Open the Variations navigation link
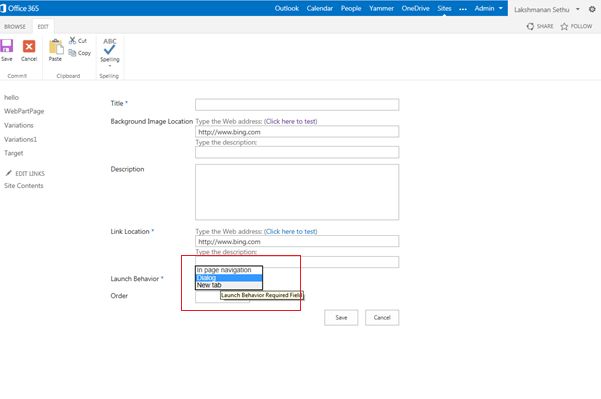Screen dimensions: 601x399 pyautogui.click(x=19, y=125)
